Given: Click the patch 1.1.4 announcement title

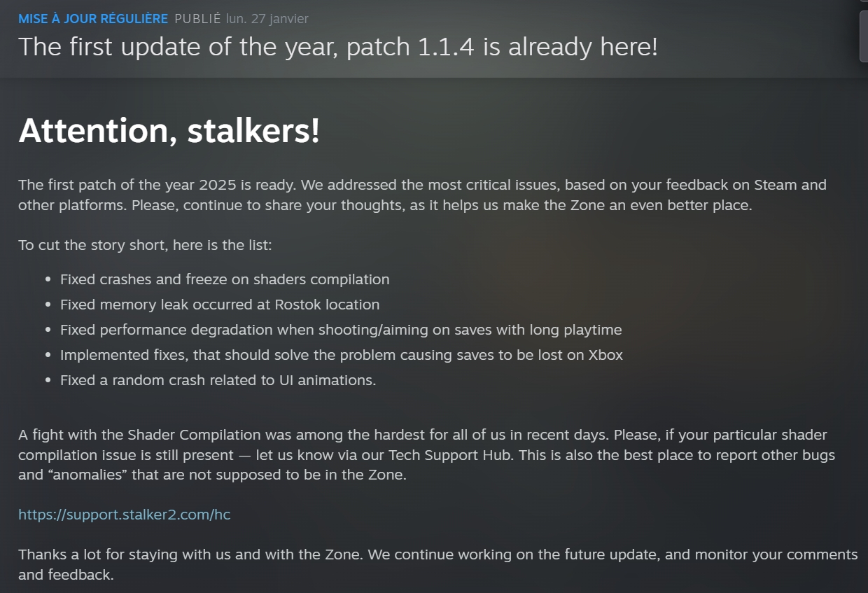Looking at the screenshot, I should (337, 47).
